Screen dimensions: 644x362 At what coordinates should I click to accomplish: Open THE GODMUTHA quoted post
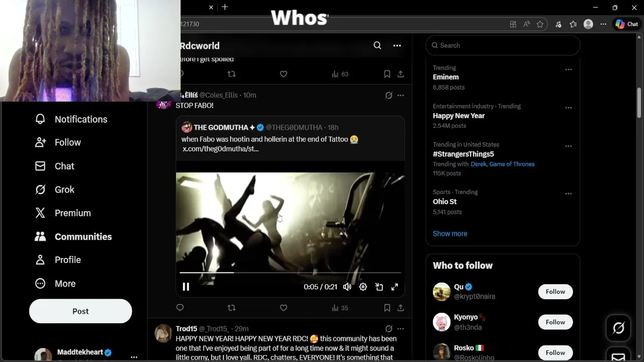290,138
